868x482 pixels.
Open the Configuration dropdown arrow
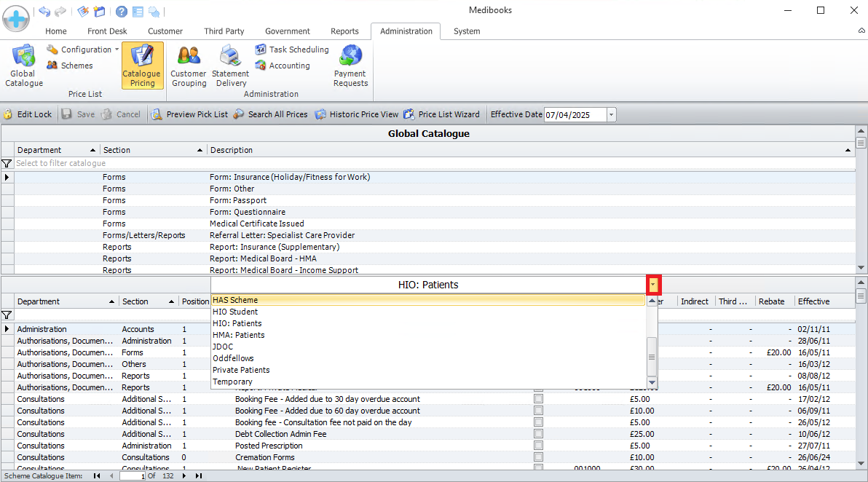pyautogui.click(x=117, y=50)
